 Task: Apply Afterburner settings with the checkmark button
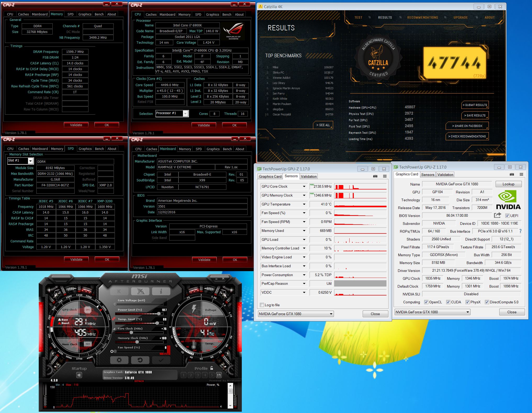161,360
